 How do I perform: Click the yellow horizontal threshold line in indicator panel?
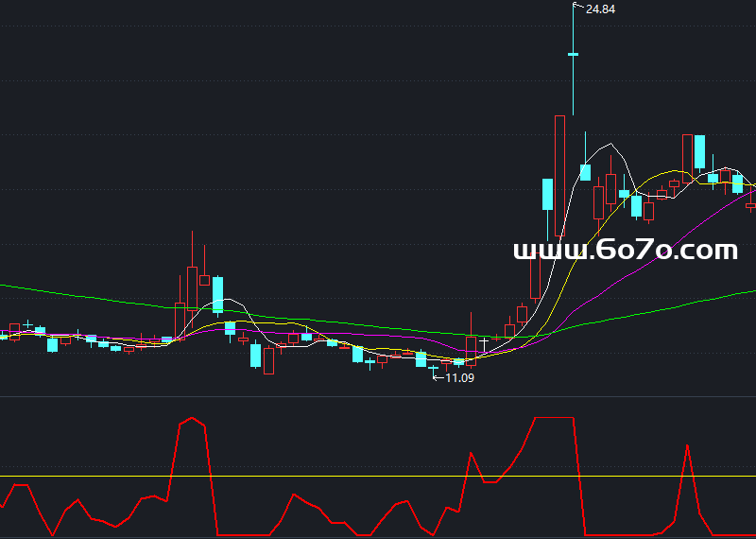pyautogui.click(x=378, y=477)
